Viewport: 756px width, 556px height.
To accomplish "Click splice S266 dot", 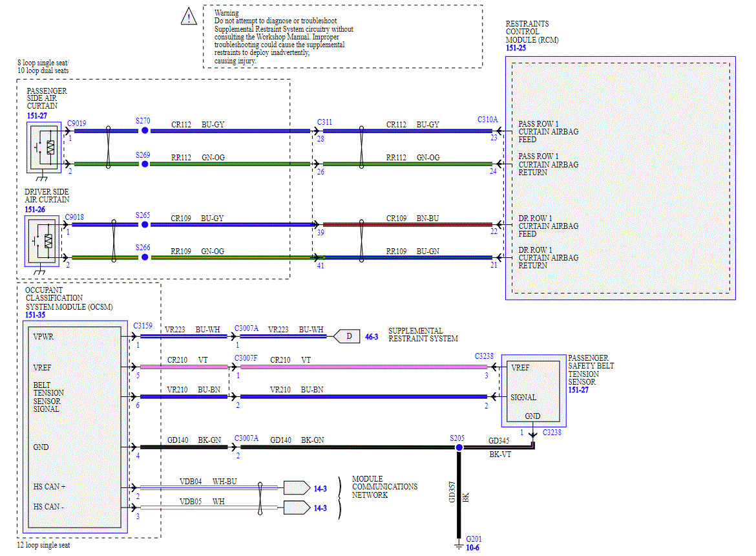I will click(145, 257).
